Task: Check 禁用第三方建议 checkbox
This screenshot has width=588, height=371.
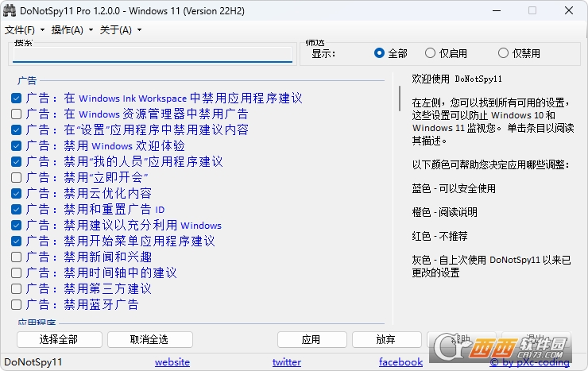Action: [x=16, y=289]
